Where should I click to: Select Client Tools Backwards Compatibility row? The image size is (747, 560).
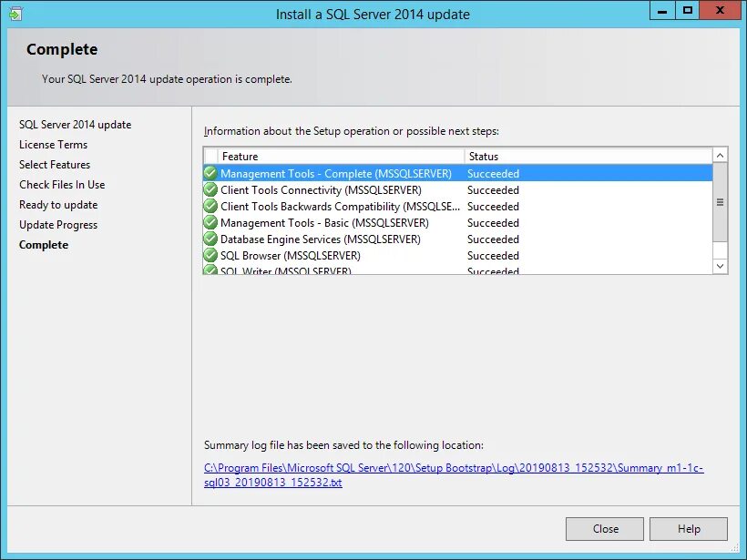pyautogui.click(x=458, y=206)
